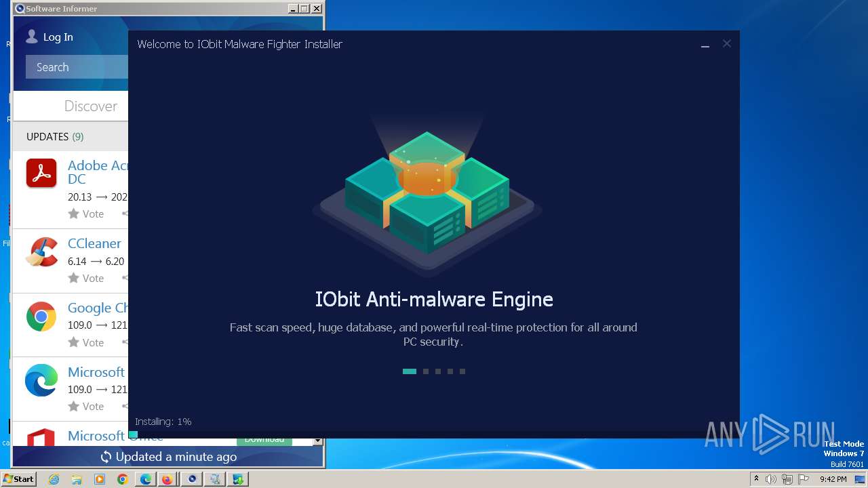
Task: Click the user avatar icon beside Log In
Action: tap(32, 37)
